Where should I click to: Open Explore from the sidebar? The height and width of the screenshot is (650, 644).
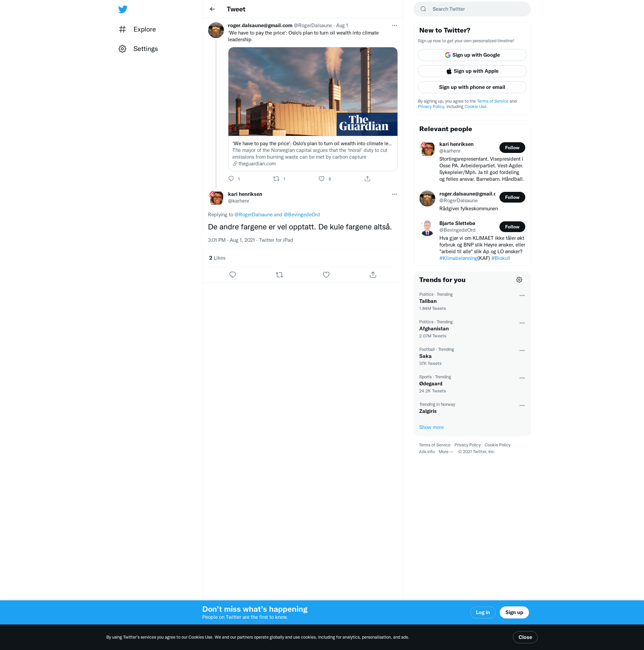pos(137,29)
